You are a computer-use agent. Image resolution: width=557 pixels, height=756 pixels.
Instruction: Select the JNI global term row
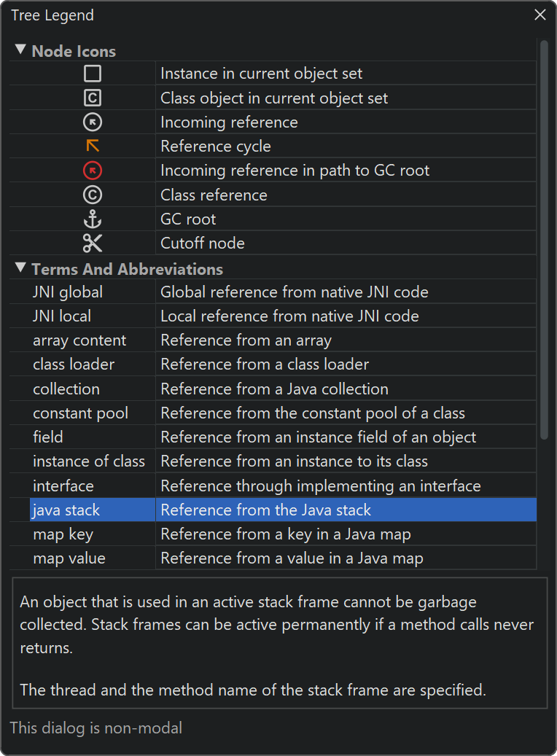coord(68,292)
